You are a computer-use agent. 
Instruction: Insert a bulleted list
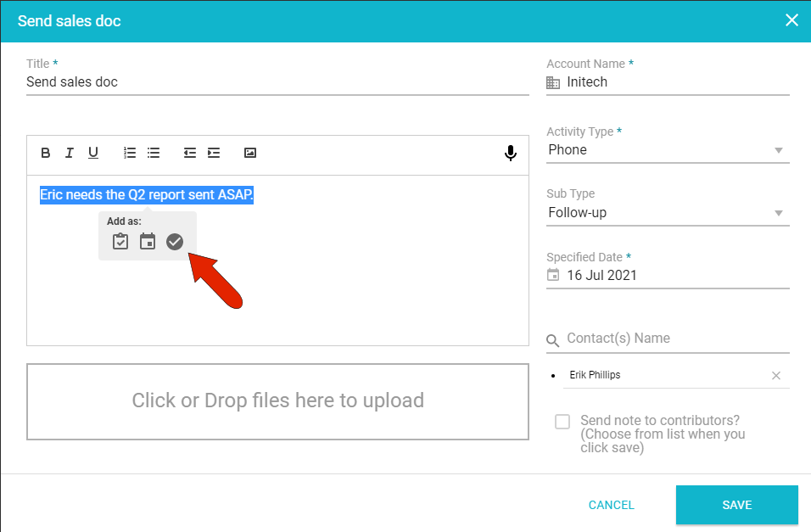coord(154,153)
